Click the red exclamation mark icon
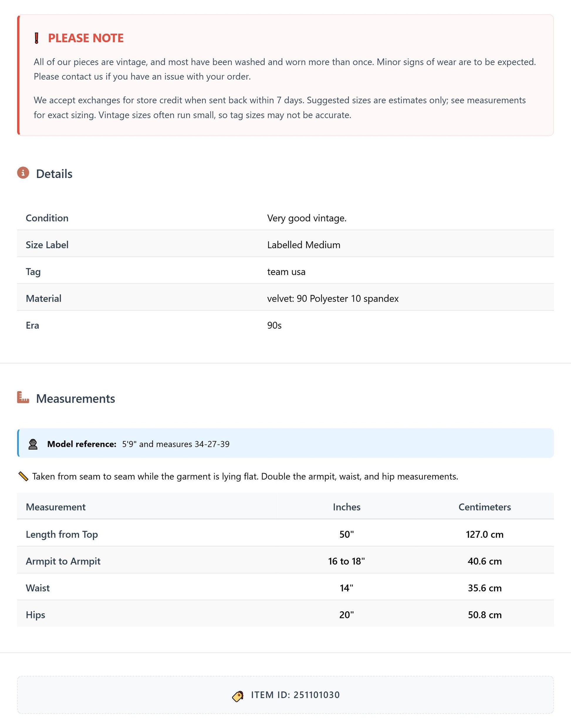Viewport: 571px width, 728px height. point(37,38)
